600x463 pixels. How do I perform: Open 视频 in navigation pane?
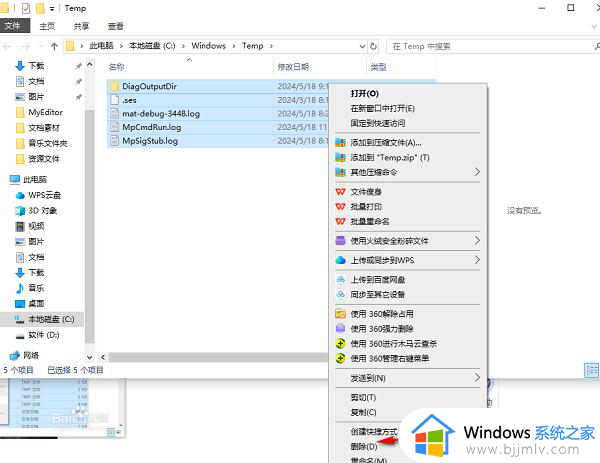(x=36, y=226)
